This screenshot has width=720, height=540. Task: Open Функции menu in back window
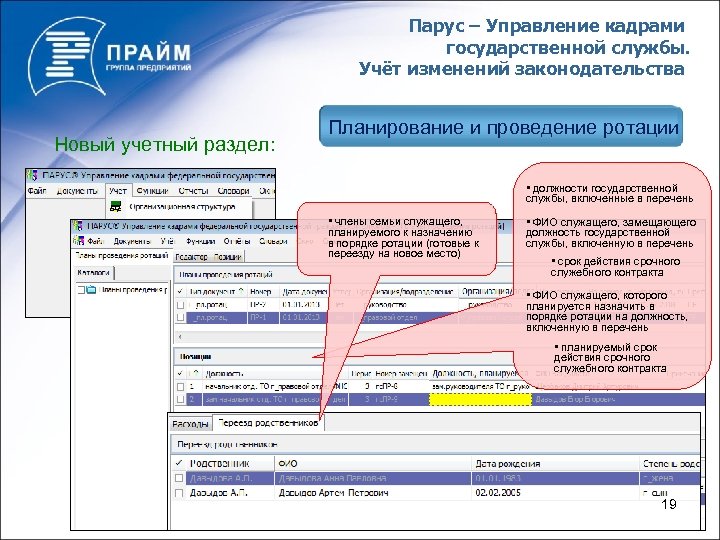pos(153,191)
